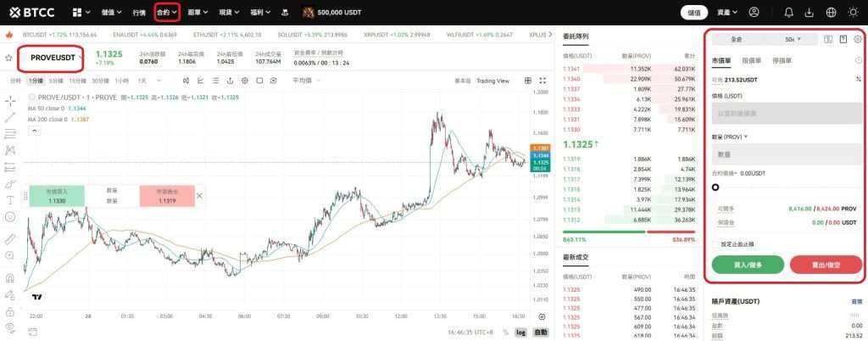Click the red 賣出/做空 button
The image size is (868, 341).
[825, 265]
